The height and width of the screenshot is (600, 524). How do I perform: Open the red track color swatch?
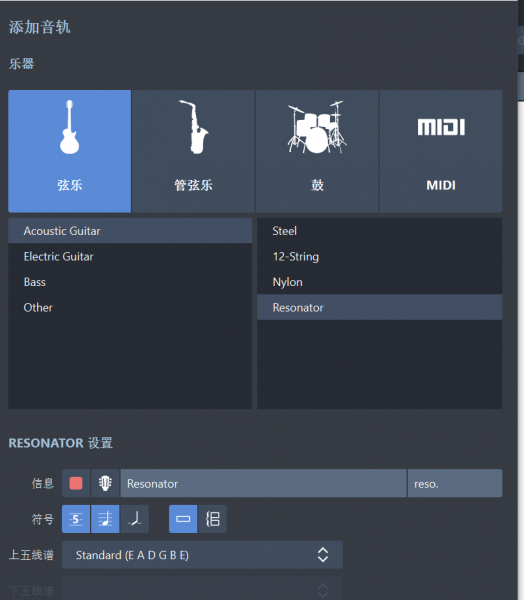[x=76, y=483]
